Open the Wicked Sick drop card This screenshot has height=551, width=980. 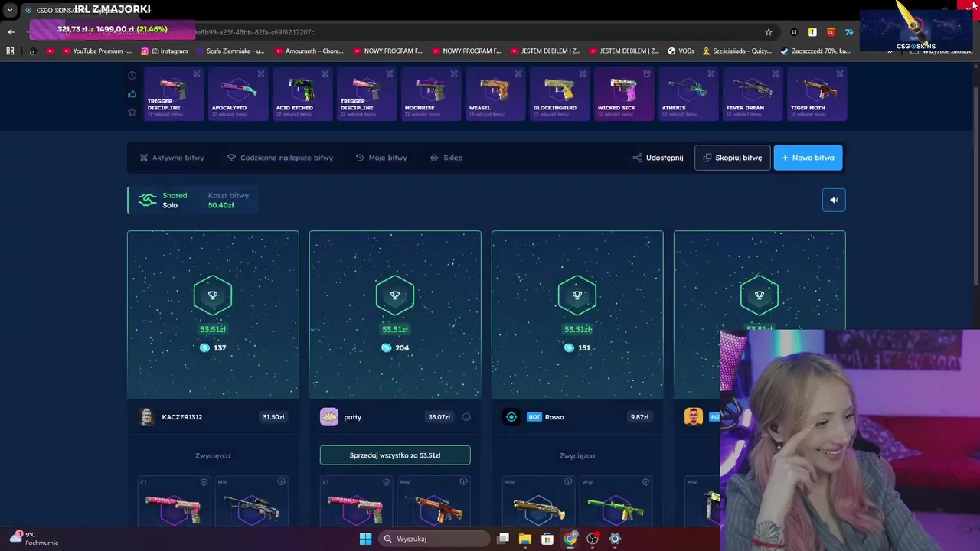pyautogui.click(x=623, y=94)
